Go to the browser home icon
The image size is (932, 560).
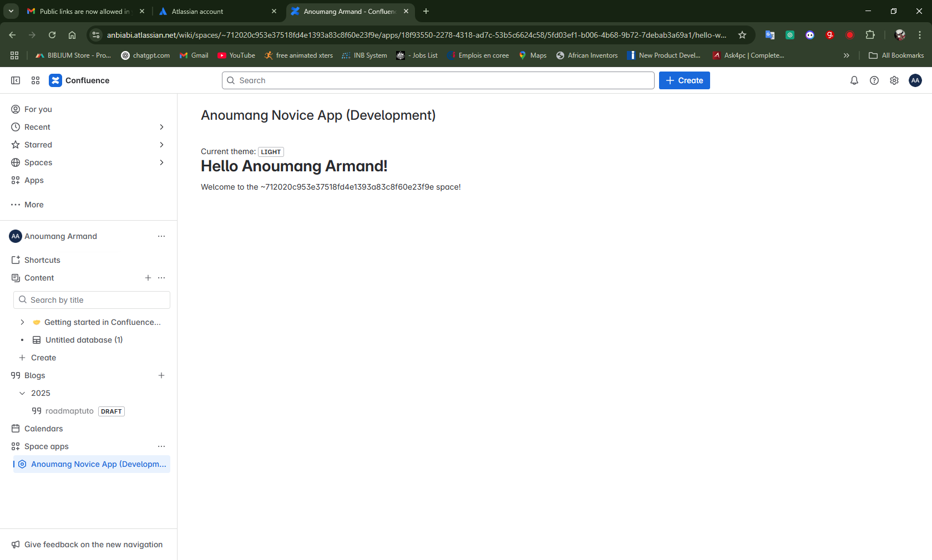[x=72, y=35]
